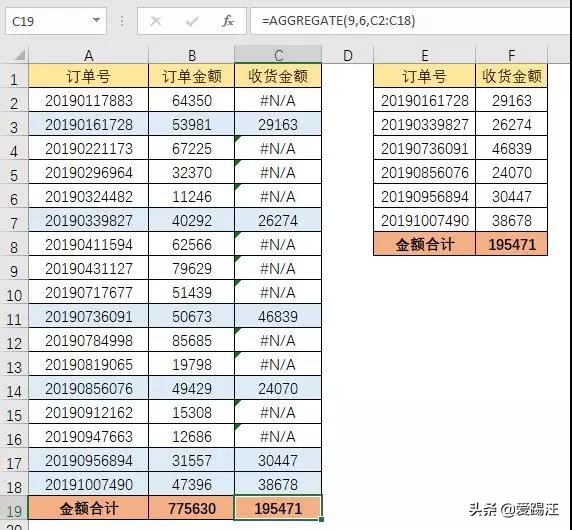
Task: Select column F header
Action: coord(511,55)
